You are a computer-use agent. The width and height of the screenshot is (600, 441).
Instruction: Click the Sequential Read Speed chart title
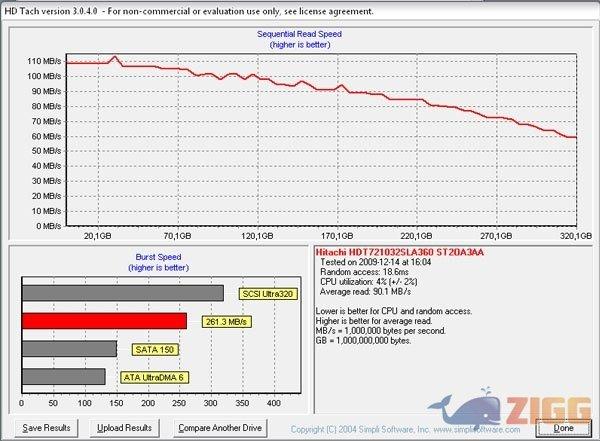300,33
